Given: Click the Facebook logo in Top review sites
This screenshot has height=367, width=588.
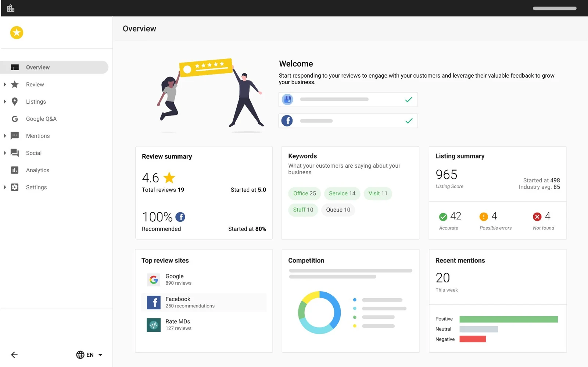Looking at the screenshot, I should 154,303.
